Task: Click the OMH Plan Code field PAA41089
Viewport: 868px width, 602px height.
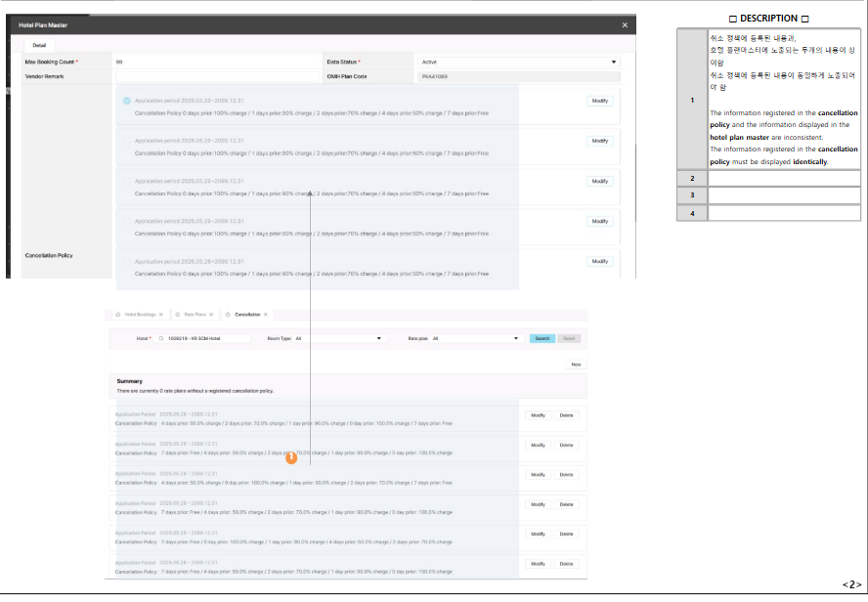Action: pyautogui.click(x=519, y=76)
